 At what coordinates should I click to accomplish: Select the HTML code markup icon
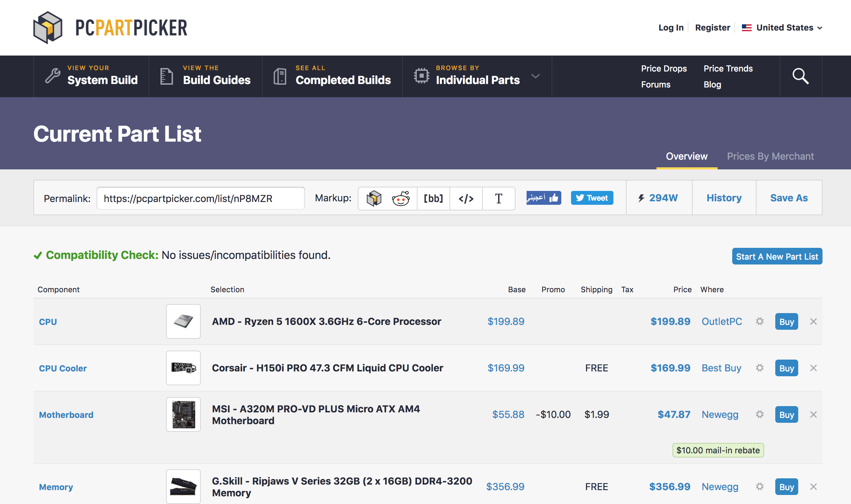coord(466,198)
